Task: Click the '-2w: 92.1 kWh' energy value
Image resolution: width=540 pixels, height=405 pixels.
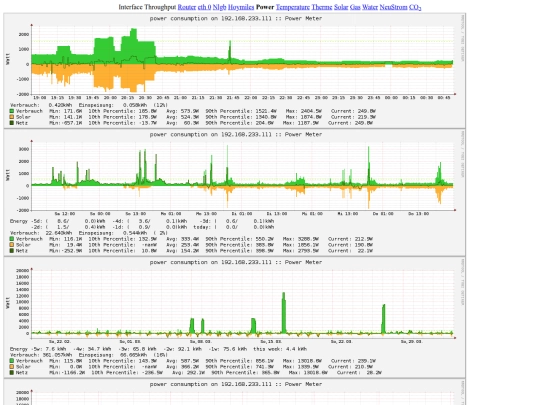Action: tap(182, 349)
